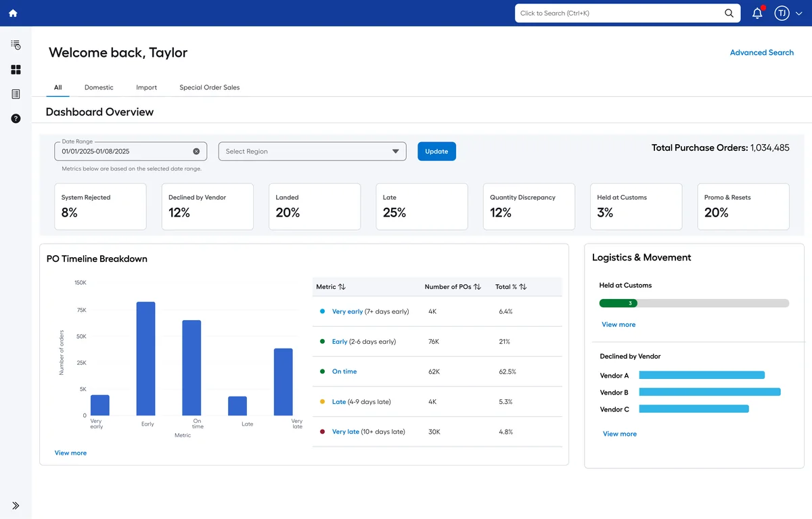This screenshot has width=812, height=519.
Task: Open the On time metric link
Action: [344, 371]
